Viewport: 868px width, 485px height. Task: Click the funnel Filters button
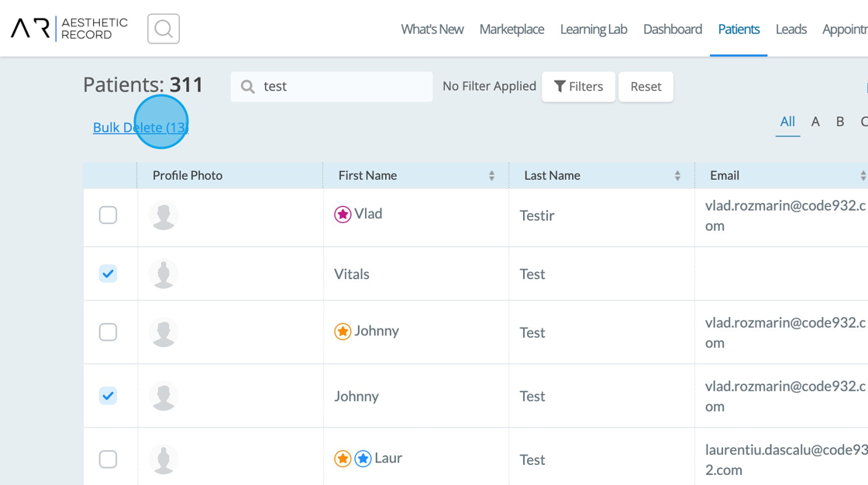578,87
